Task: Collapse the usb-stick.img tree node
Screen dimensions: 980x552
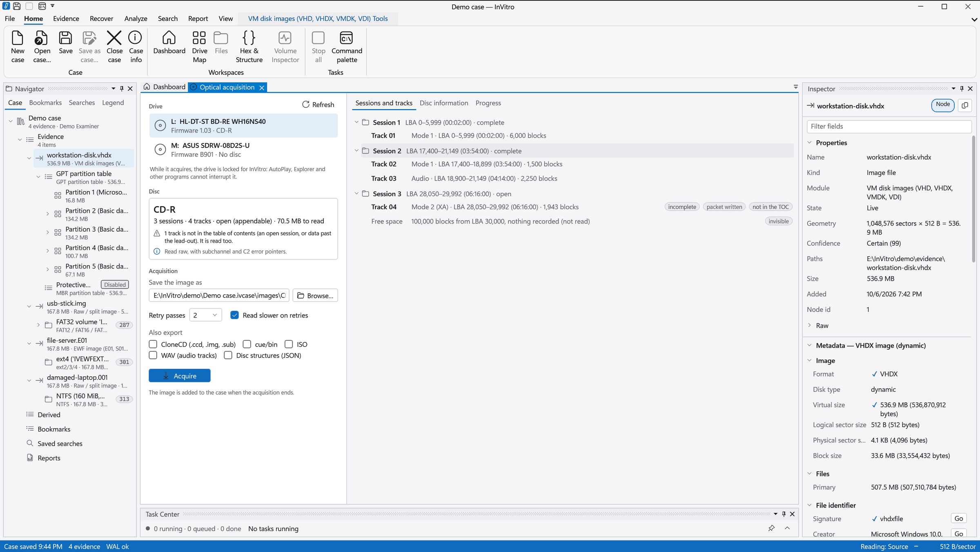Action: (x=29, y=306)
